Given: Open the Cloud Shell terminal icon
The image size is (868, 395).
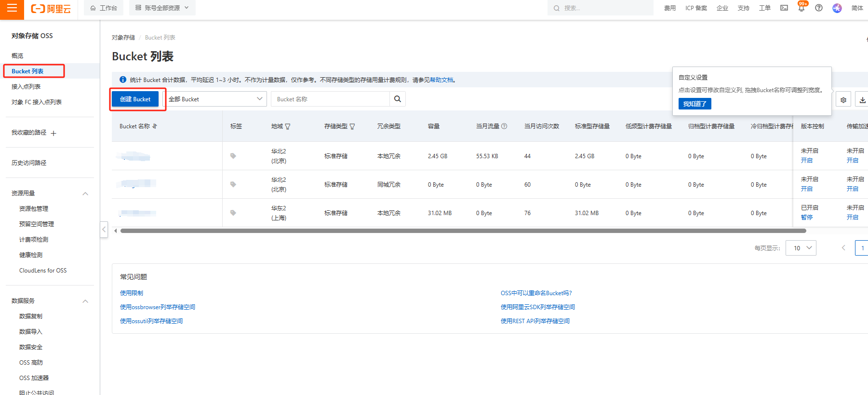Looking at the screenshot, I should (784, 8).
